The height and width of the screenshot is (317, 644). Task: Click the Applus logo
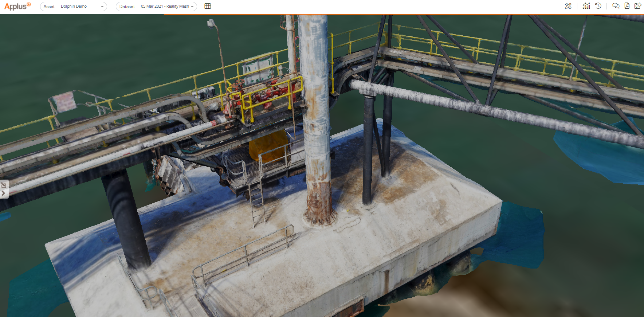[x=17, y=6]
